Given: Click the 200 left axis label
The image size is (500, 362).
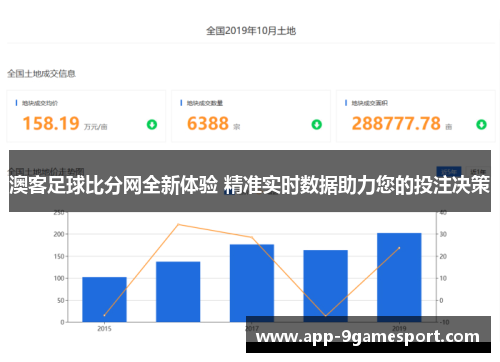Looking at the screenshot, I should [x=59, y=234].
